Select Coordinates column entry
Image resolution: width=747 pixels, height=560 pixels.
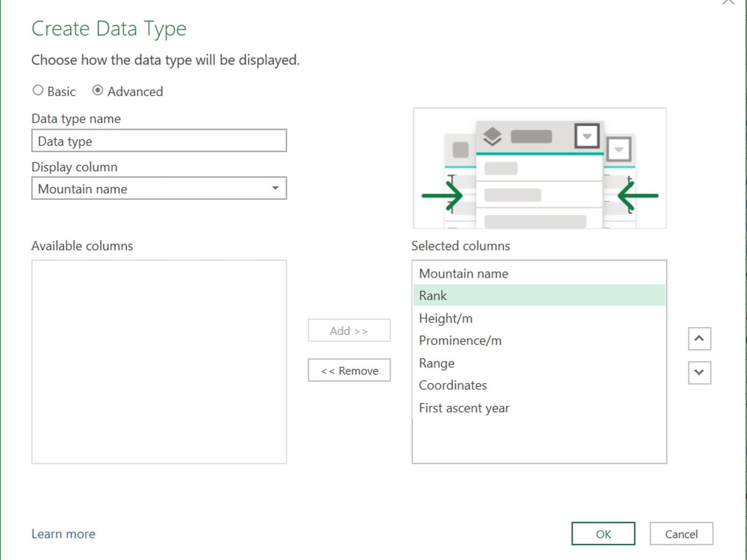click(452, 385)
